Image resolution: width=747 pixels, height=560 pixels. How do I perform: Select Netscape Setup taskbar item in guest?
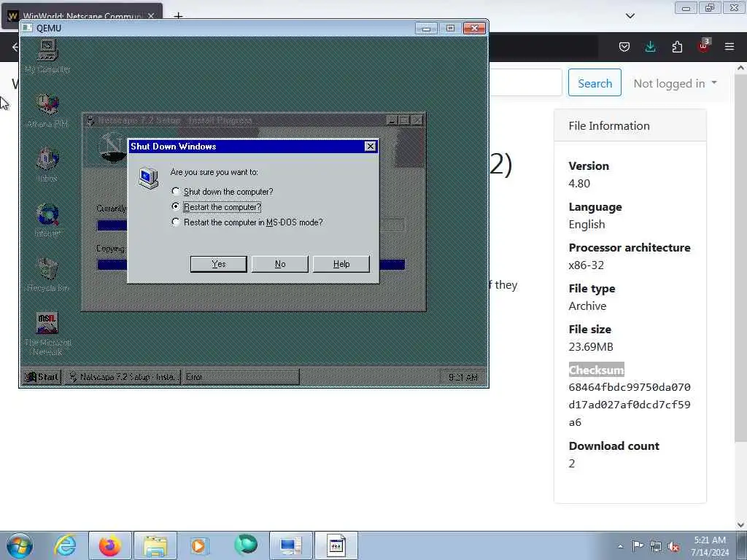click(x=122, y=377)
